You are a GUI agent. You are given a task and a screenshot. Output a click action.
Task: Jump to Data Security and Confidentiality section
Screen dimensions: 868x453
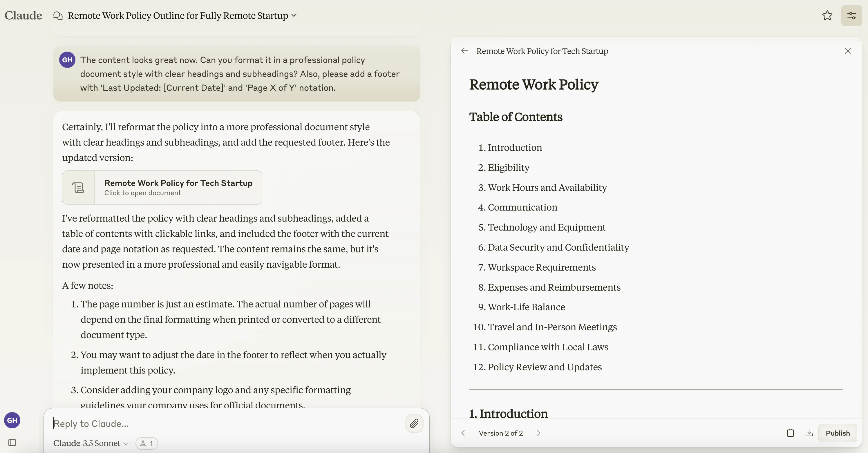pos(558,247)
